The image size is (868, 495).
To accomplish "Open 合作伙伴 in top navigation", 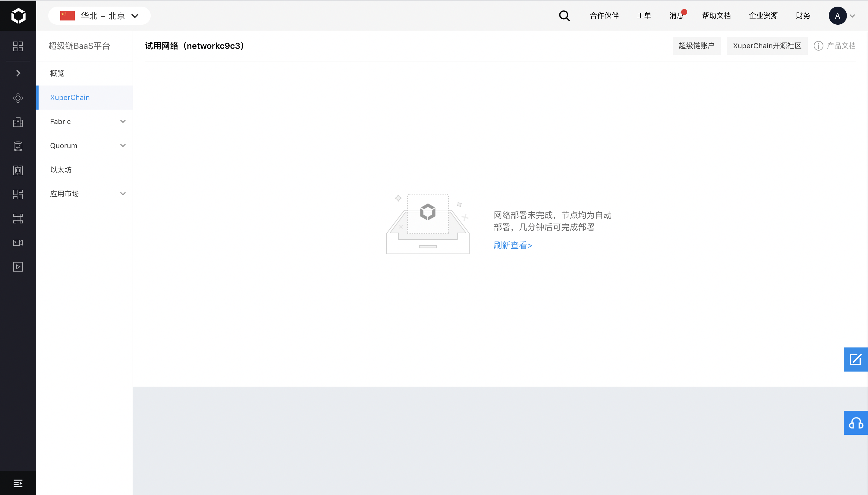I will pos(604,16).
